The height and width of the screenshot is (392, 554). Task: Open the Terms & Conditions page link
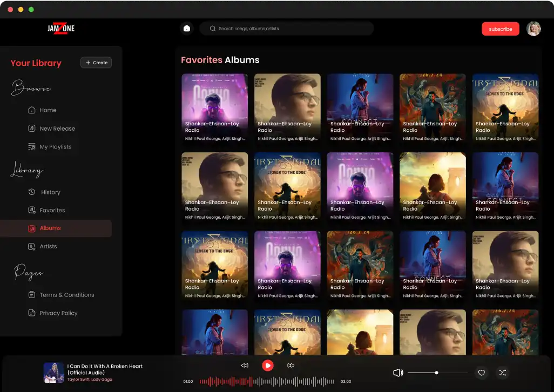pyautogui.click(x=67, y=295)
